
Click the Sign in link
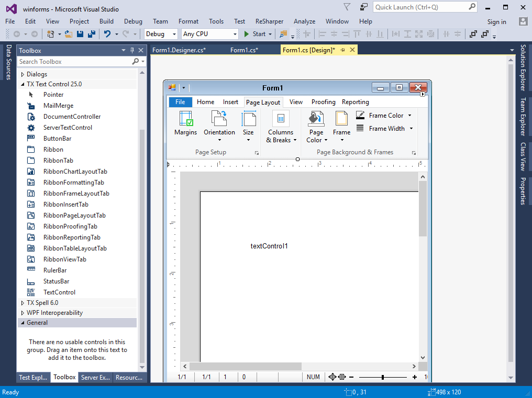click(496, 22)
